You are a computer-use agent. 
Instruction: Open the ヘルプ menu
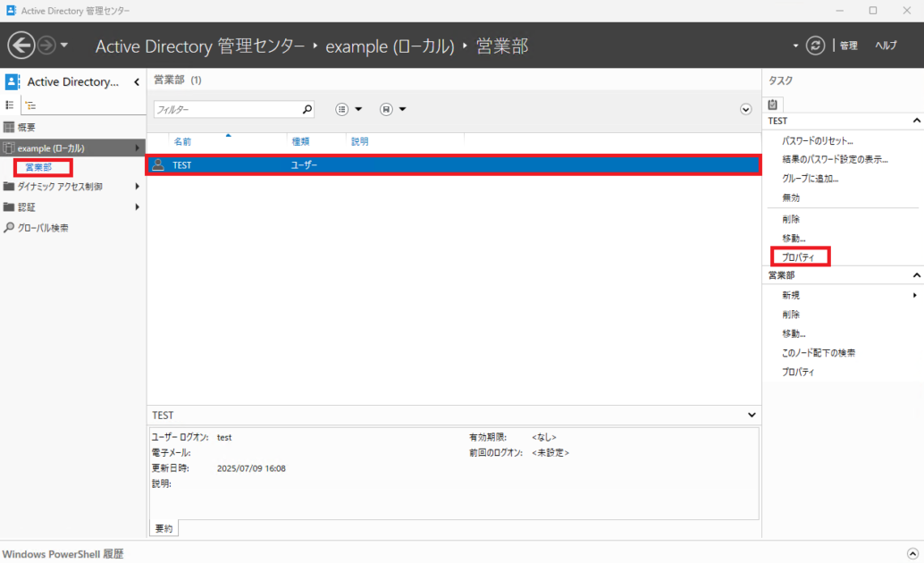tap(886, 46)
